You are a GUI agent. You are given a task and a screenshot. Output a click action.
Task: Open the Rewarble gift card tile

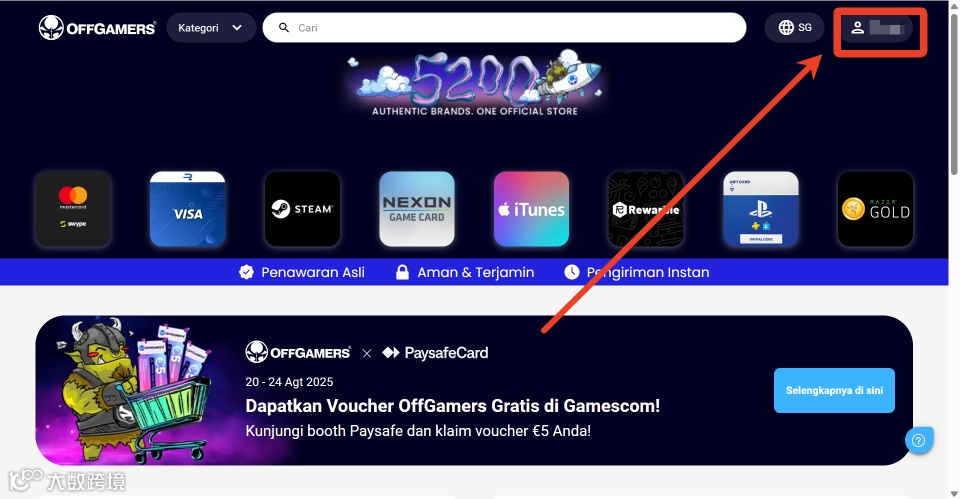pyautogui.click(x=646, y=209)
